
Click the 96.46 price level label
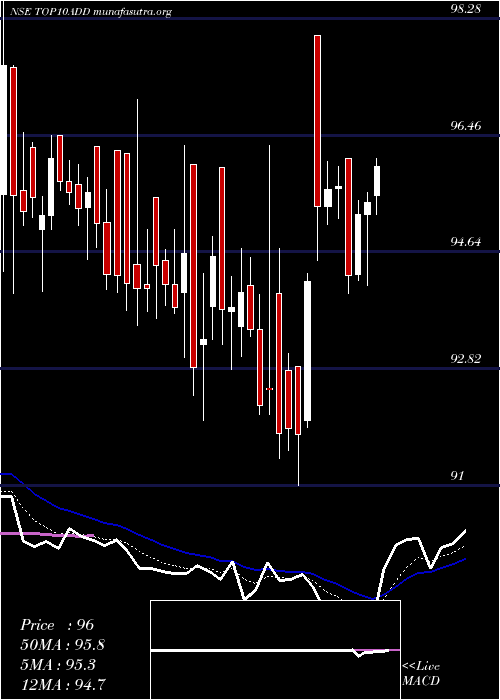click(466, 126)
